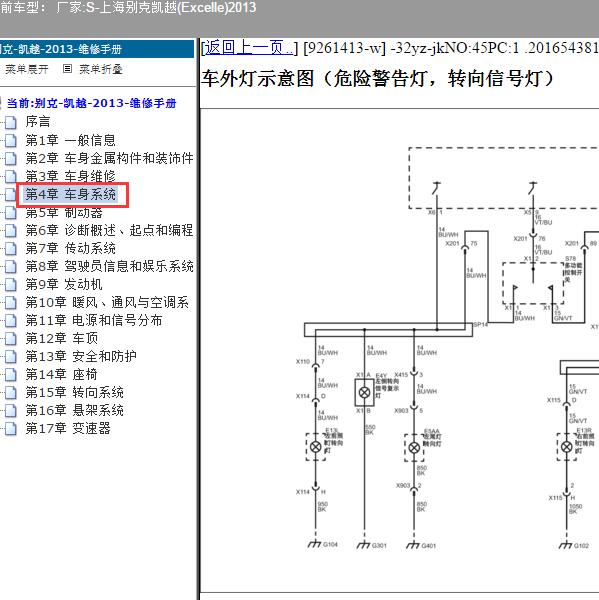Click the page icon beside 第7章 传动系统
The image size is (599, 600).
(x=11, y=248)
